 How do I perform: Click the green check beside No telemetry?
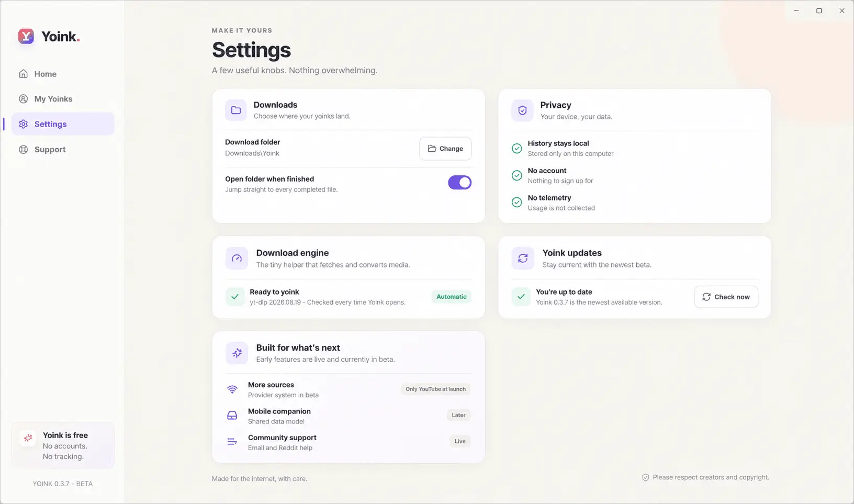point(516,202)
